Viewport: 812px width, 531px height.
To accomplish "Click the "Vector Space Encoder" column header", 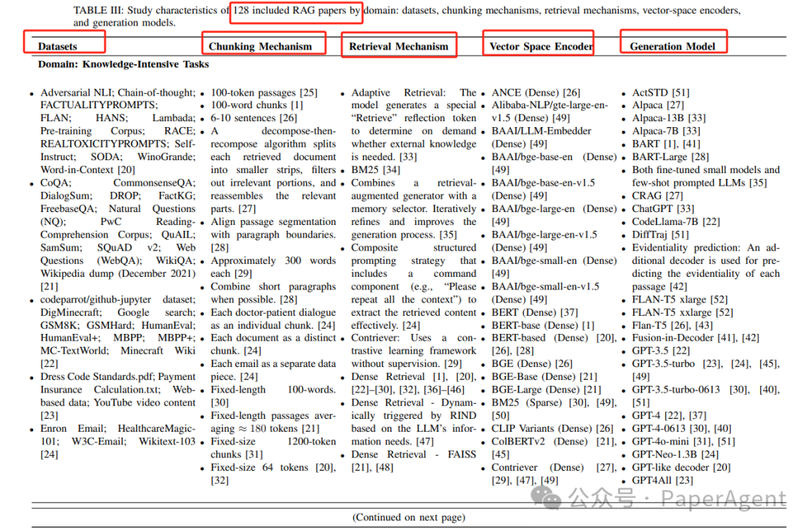I will point(541,47).
